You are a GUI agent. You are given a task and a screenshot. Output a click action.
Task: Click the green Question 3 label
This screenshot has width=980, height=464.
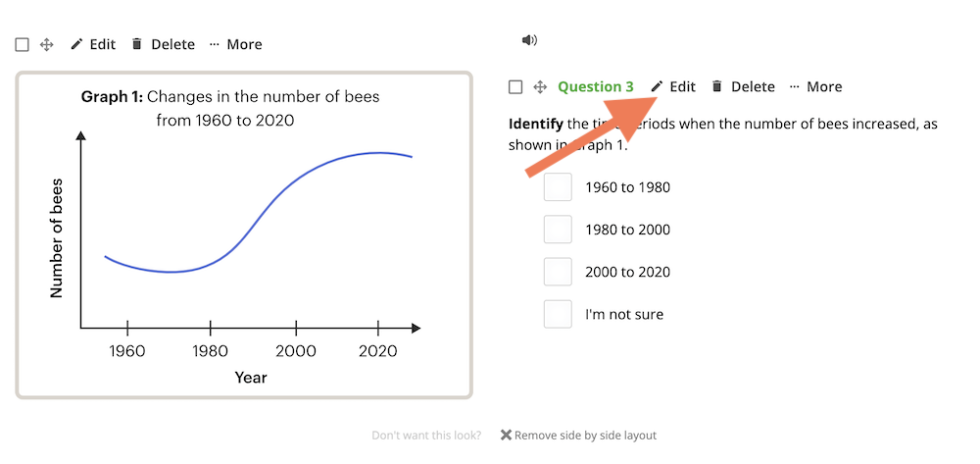(x=596, y=87)
